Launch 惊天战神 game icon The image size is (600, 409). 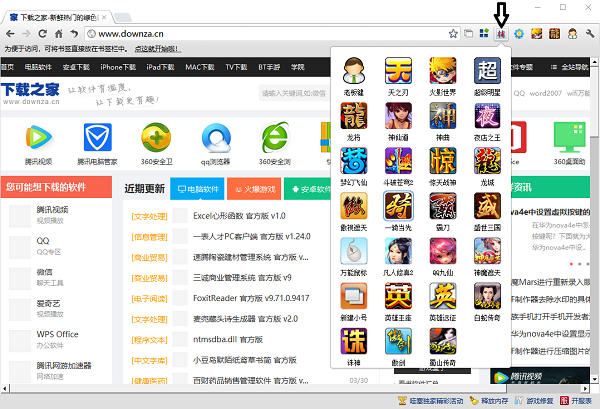pos(443,161)
